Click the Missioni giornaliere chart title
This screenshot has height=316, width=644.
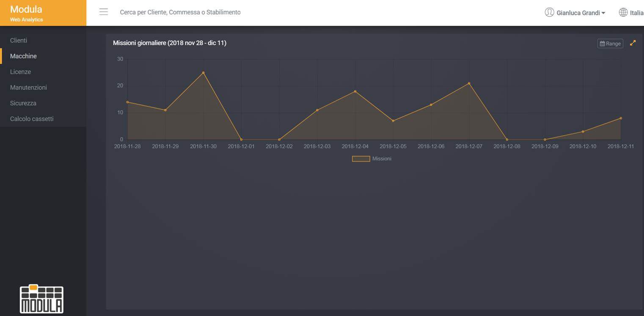(169, 43)
